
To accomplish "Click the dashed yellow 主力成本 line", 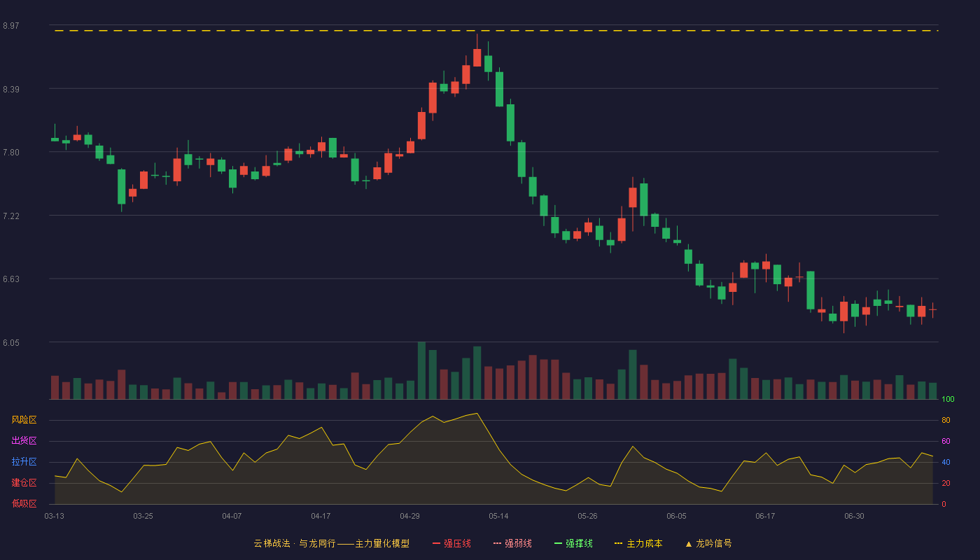I will pyautogui.click(x=496, y=31).
